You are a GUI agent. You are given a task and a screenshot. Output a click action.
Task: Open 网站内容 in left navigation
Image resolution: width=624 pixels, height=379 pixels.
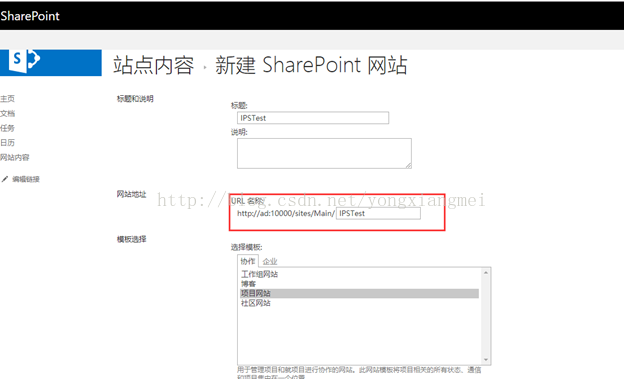tap(15, 157)
